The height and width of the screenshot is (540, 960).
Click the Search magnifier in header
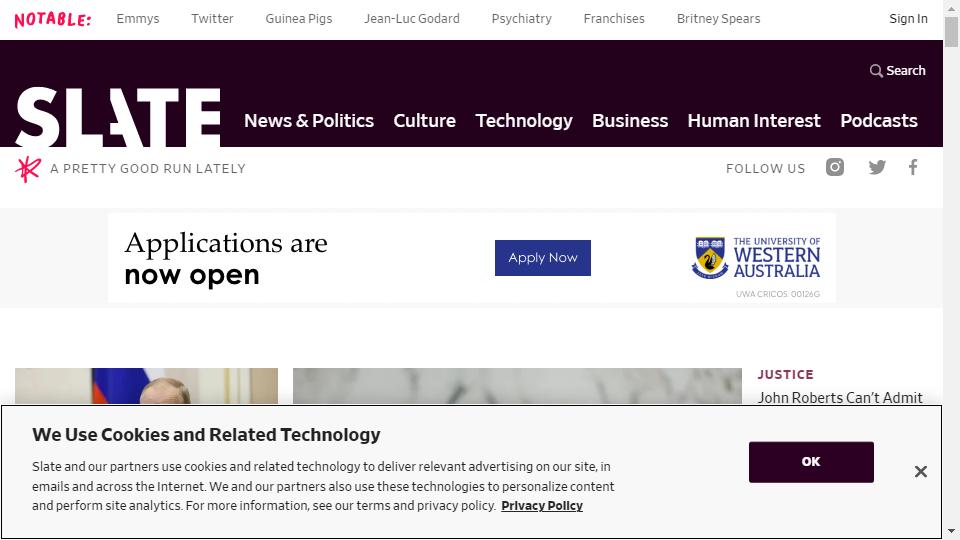pos(876,71)
